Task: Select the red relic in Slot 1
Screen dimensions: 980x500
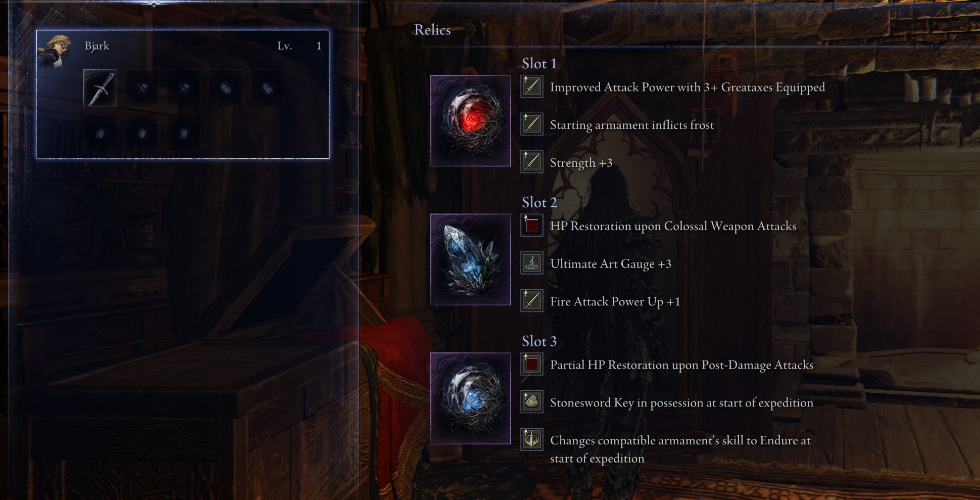Action: [470, 121]
